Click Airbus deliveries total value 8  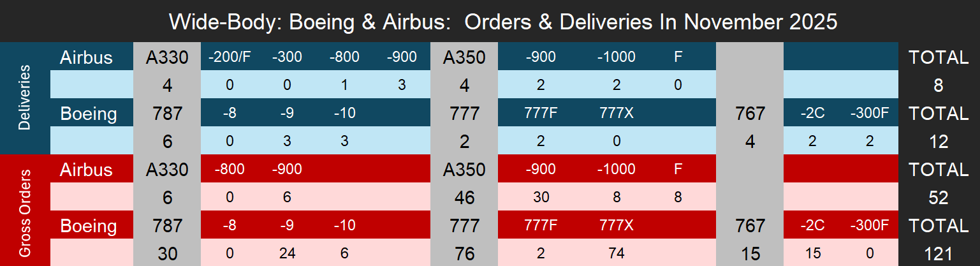point(939,85)
